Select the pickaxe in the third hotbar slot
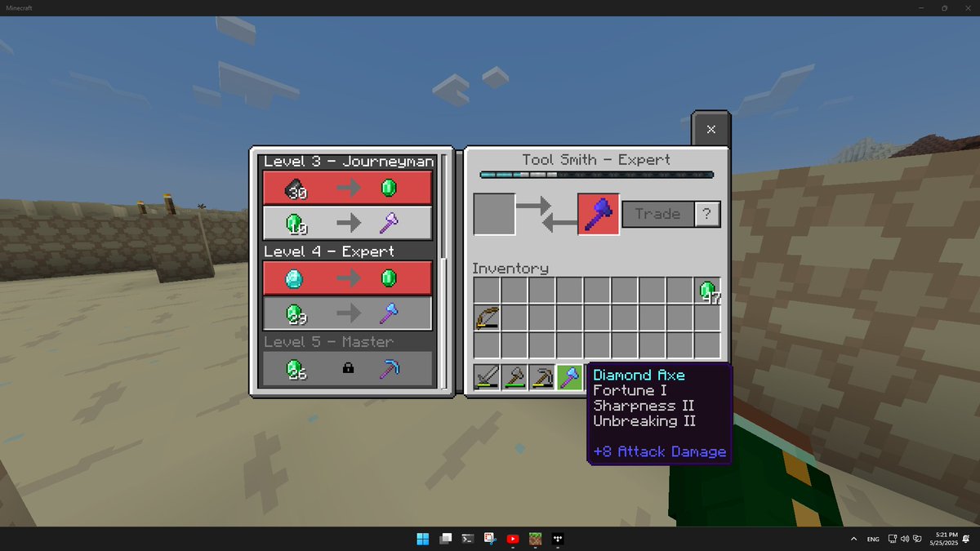Viewport: 980px width, 551px height. click(542, 377)
